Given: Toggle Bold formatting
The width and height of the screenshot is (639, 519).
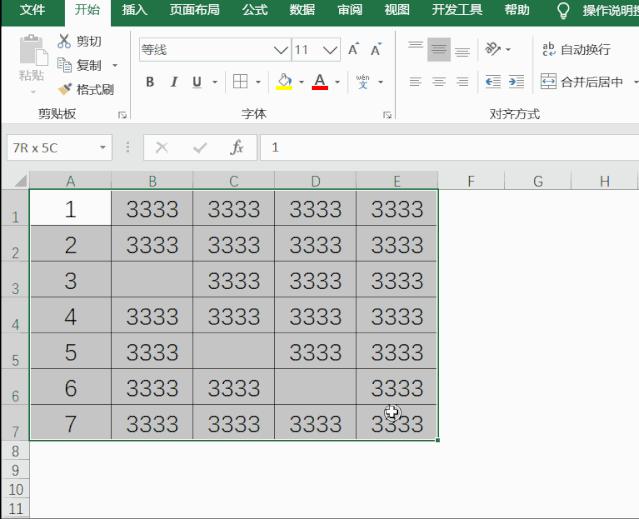Looking at the screenshot, I should coord(150,82).
